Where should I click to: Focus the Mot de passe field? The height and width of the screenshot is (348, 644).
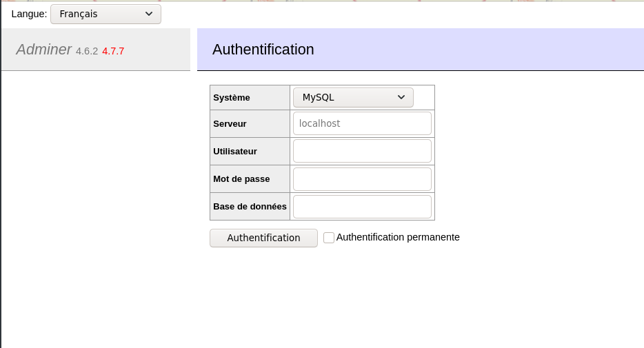click(x=362, y=179)
